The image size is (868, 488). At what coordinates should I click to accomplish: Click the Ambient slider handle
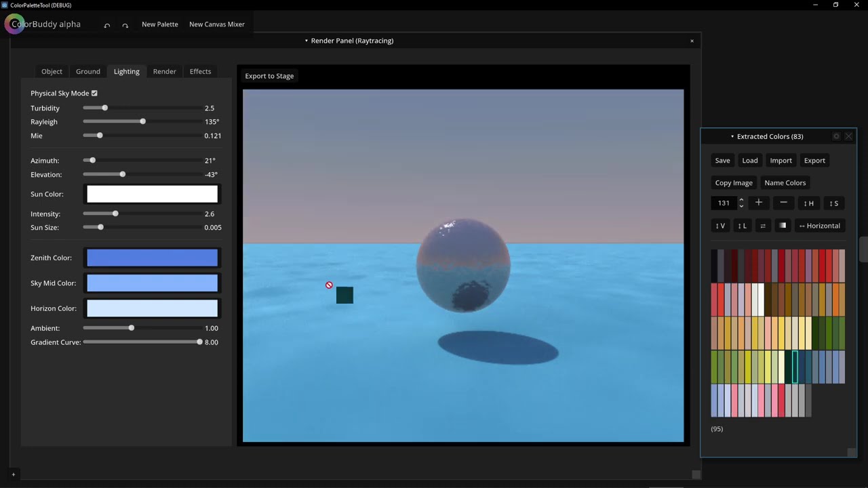click(x=131, y=328)
